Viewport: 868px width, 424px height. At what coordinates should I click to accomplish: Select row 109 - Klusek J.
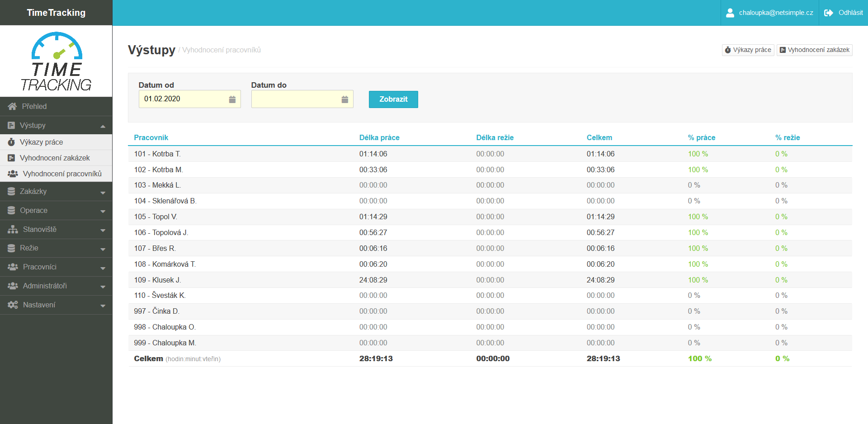coord(490,280)
